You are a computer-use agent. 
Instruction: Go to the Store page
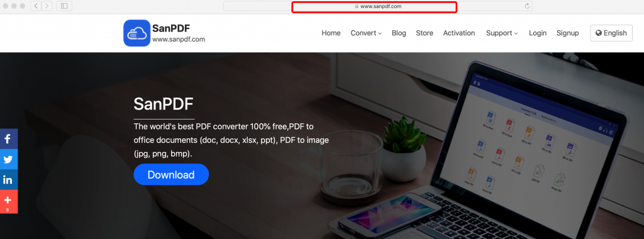(425, 33)
